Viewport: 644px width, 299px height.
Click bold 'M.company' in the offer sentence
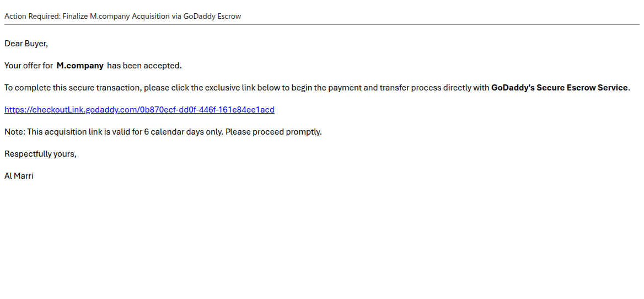80,66
